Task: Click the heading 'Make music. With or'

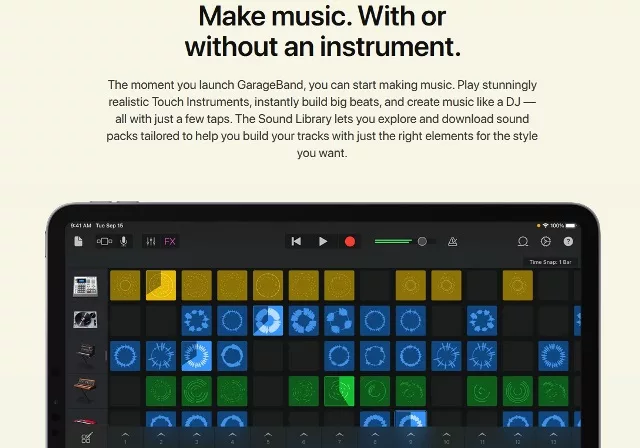Action: tap(322, 16)
